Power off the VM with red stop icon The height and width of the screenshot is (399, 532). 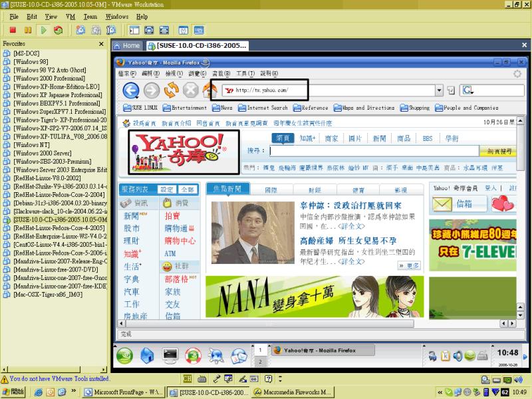coord(13,30)
